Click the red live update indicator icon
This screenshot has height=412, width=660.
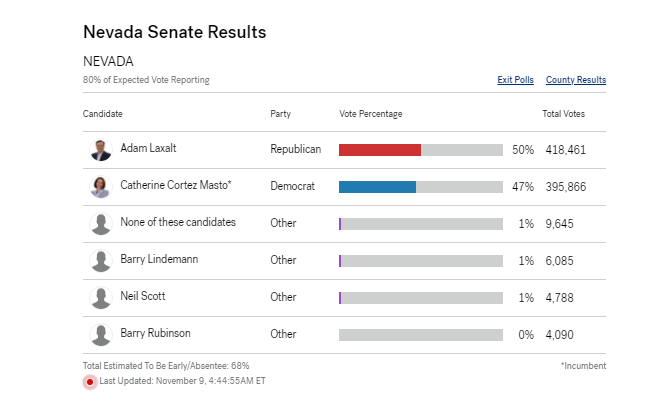(89, 382)
